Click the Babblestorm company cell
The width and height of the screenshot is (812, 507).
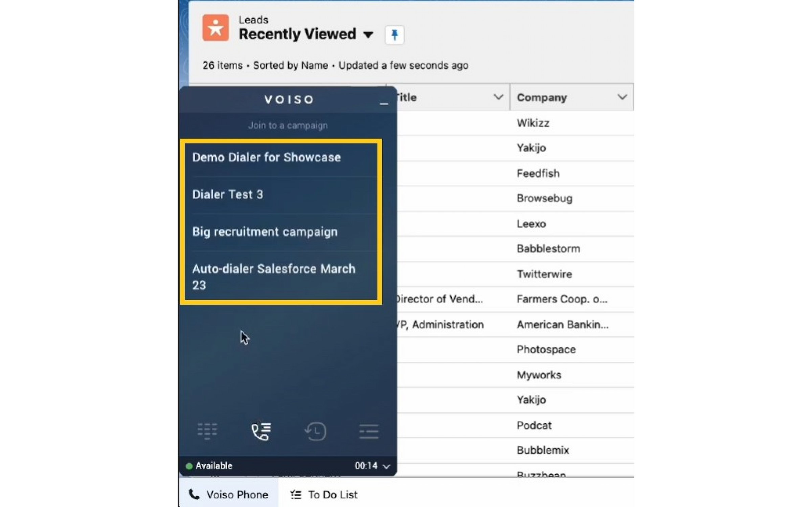[x=548, y=248]
